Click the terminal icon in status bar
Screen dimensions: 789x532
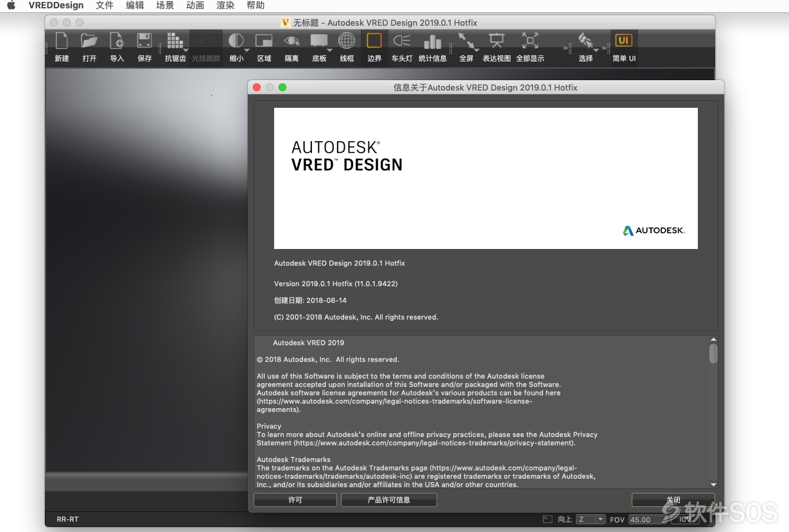(548, 519)
